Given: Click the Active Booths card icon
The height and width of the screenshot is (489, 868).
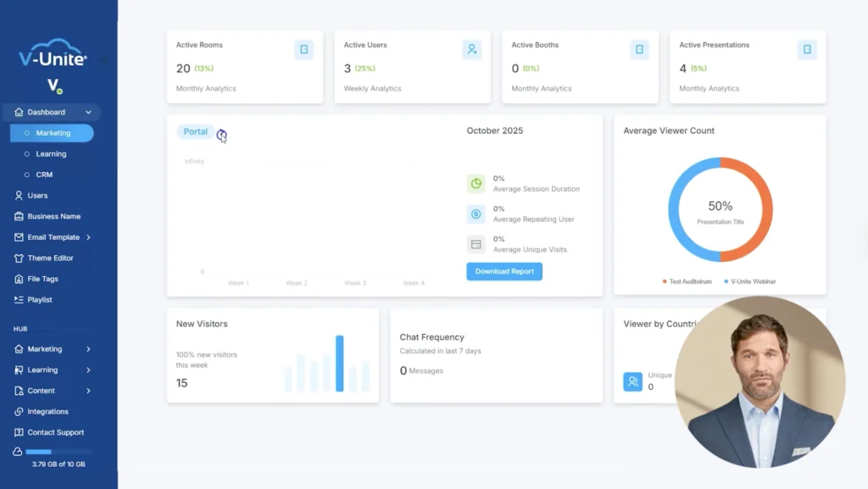Looking at the screenshot, I should click(x=639, y=49).
